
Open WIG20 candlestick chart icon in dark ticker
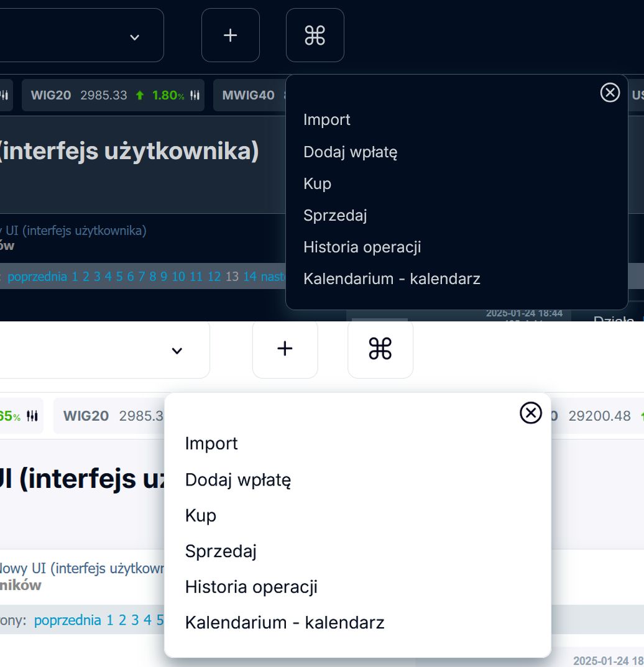[x=195, y=96]
